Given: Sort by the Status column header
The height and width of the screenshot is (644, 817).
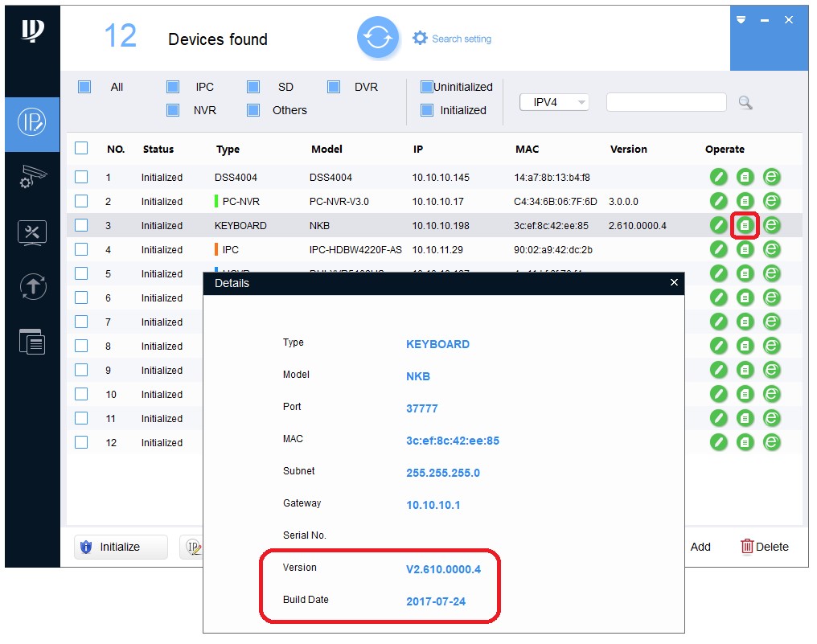Looking at the screenshot, I should 158,149.
